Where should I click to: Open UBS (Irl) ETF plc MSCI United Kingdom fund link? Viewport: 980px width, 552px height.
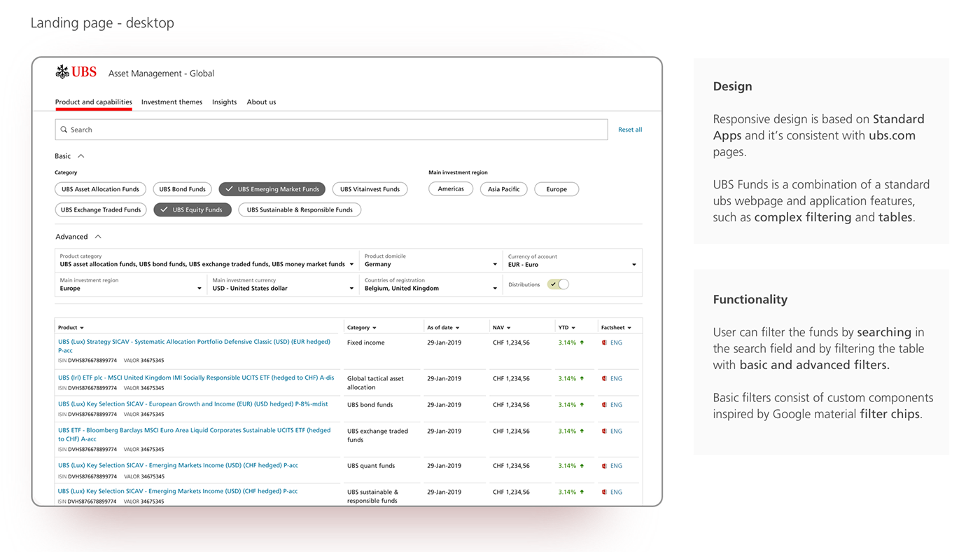[196, 378]
